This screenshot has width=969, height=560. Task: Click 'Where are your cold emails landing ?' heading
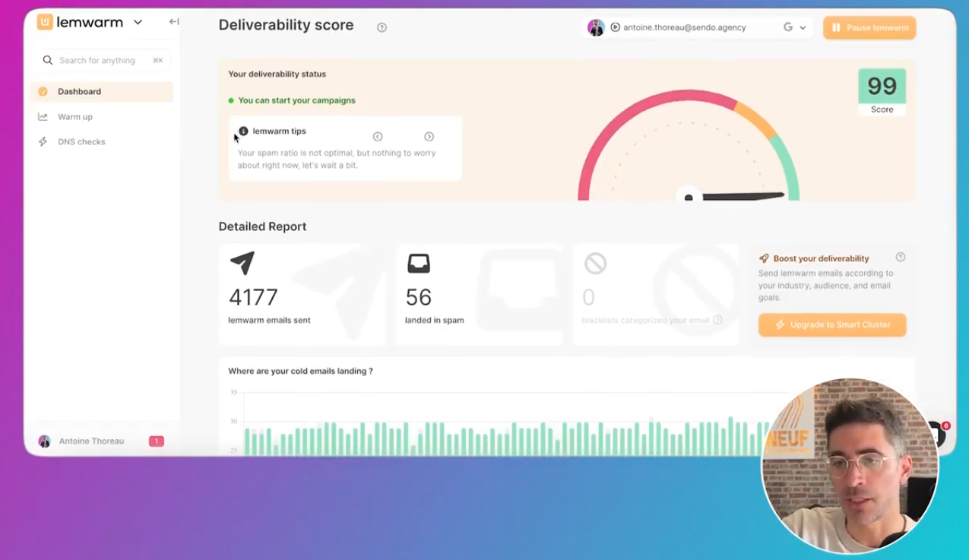[x=301, y=372]
